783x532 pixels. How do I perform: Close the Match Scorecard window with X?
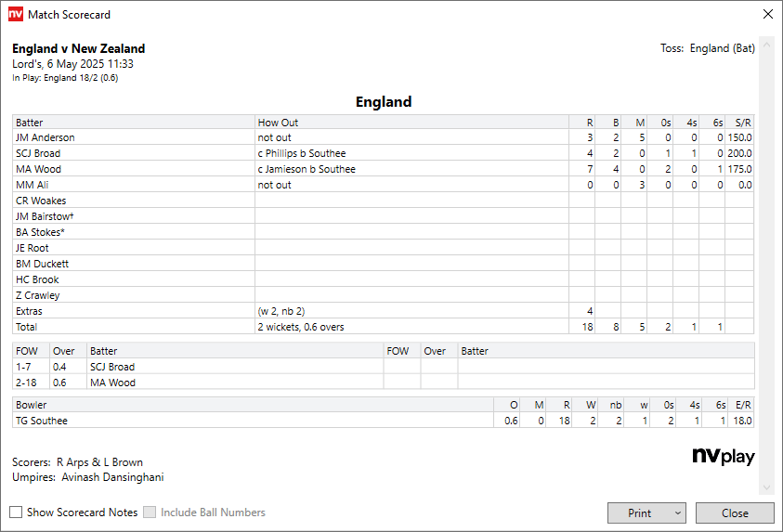click(767, 15)
